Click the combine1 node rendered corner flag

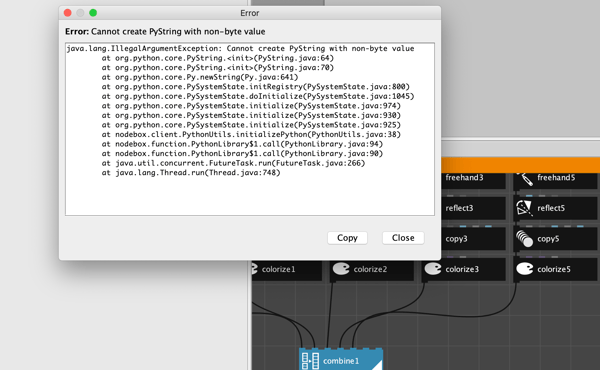point(377,365)
